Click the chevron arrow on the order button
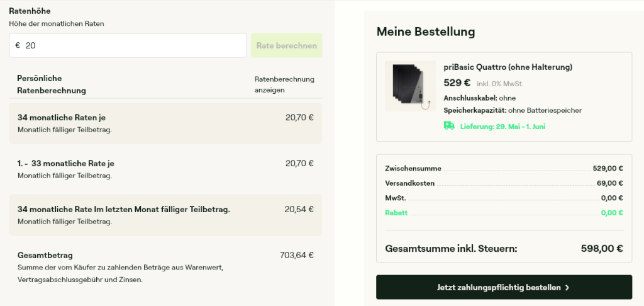Image resolution: width=644 pixels, height=306 pixels. tap(567, 288)
